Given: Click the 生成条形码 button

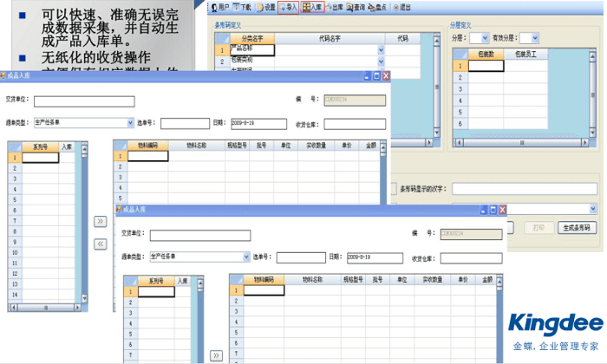Looking at the screenshot, I should point(578,227).
